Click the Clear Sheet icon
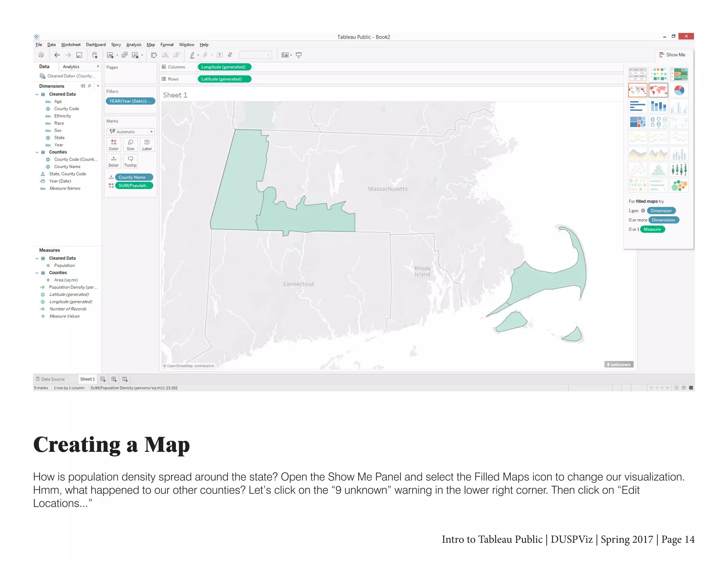Image resolution: width=728 pixels, height=562 pixels. 135,55
